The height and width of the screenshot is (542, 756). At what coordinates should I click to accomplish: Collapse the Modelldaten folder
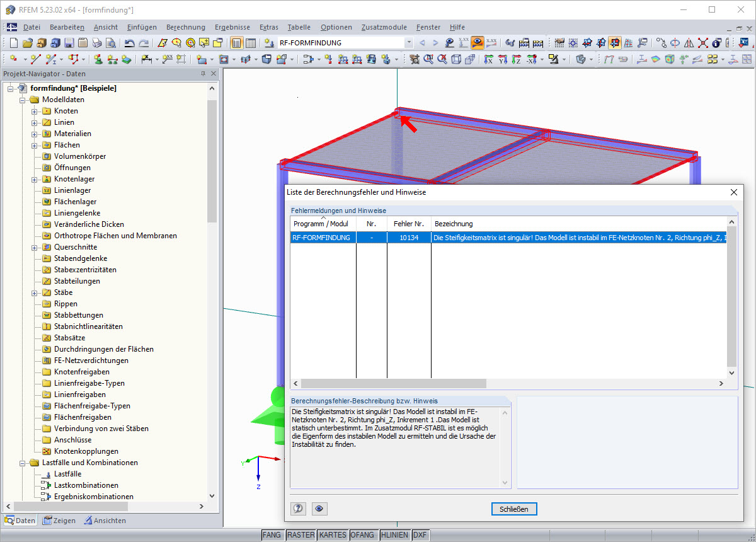click(x=23, y=100)
